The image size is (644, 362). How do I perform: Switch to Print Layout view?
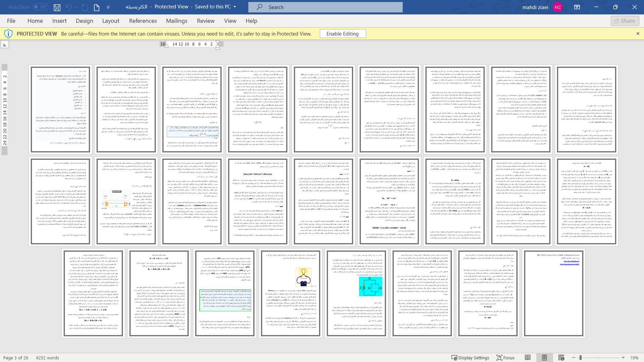544,358
